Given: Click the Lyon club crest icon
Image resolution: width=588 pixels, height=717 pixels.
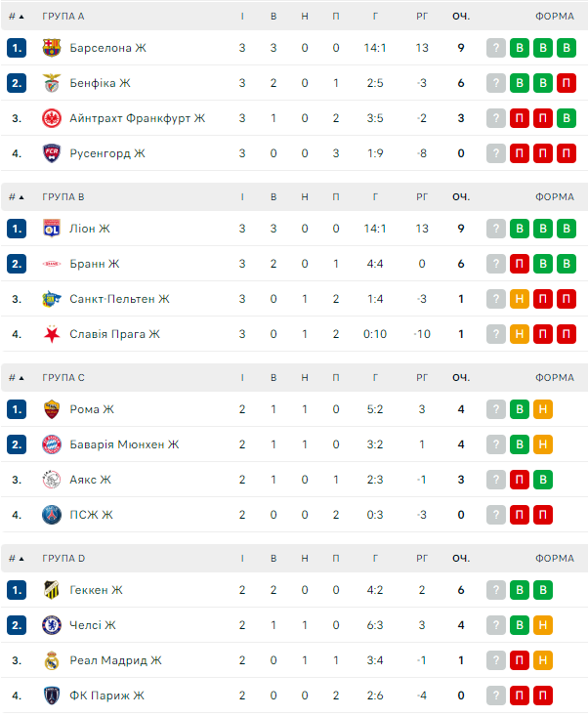Looking at the screenshot, I should [52, 229].
